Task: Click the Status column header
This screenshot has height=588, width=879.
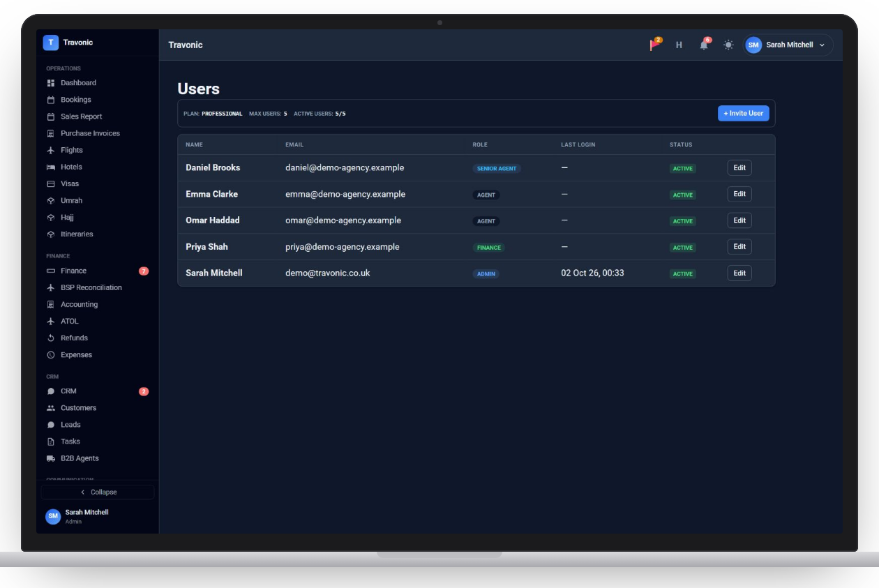Action: point(681,145)
